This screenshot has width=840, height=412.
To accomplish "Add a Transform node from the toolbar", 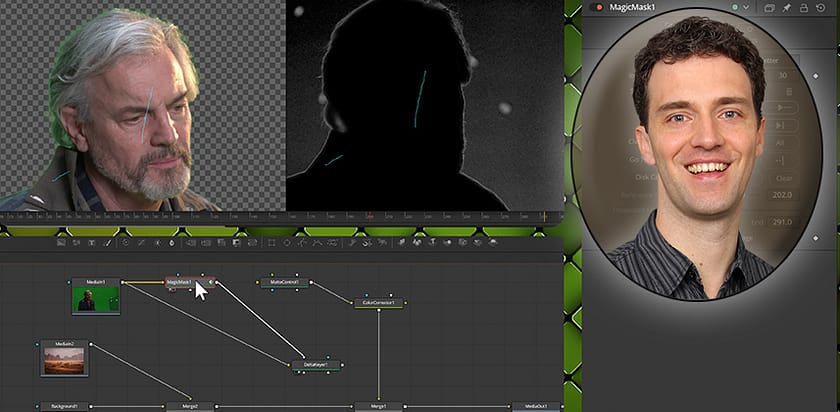I will (252, 243).
